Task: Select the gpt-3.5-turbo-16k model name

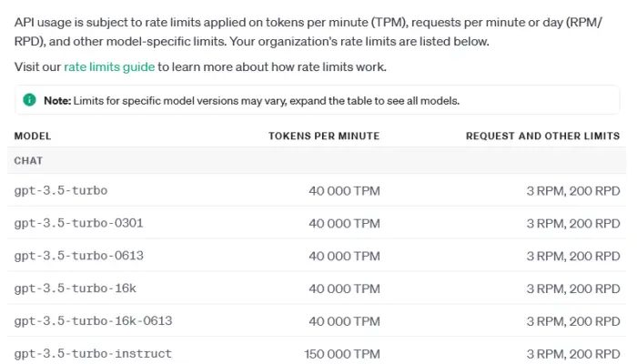Action: [76, 288]
